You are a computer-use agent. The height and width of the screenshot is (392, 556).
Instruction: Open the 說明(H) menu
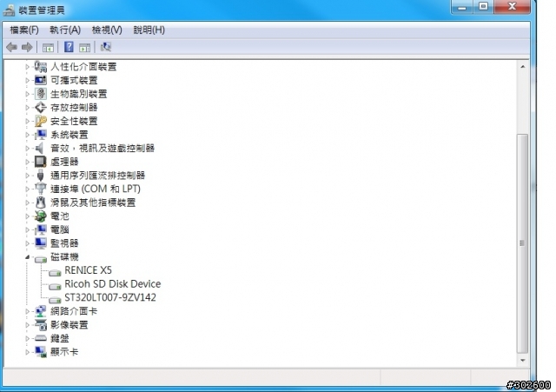point(149,30)
